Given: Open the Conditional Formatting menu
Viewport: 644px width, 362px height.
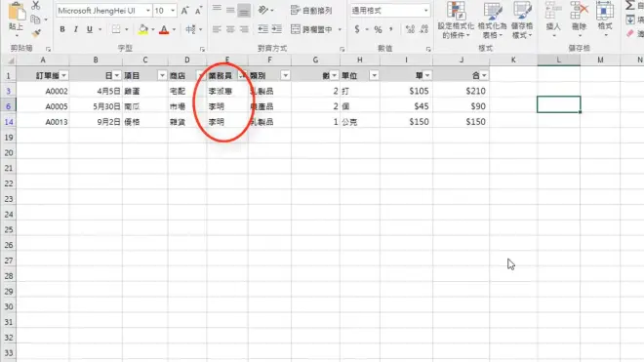Looking at the screenshot, I should click(x=456, y=20).
